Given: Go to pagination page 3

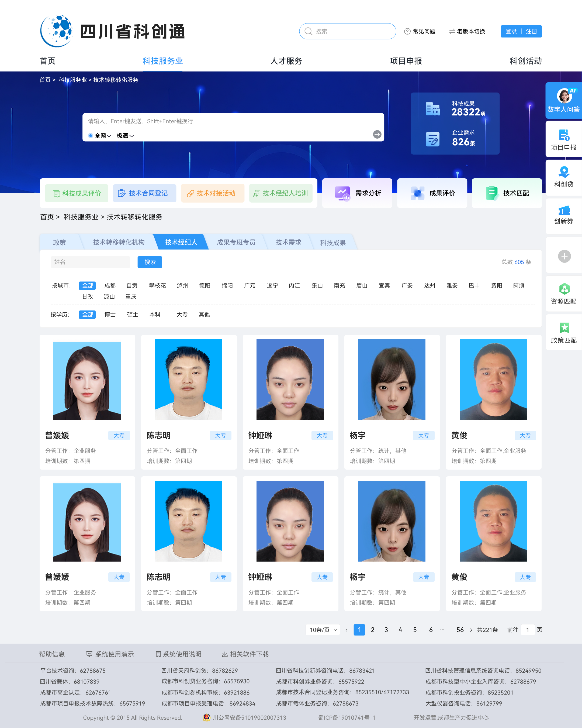Looking at the screenshot, I should pos(386,630).
